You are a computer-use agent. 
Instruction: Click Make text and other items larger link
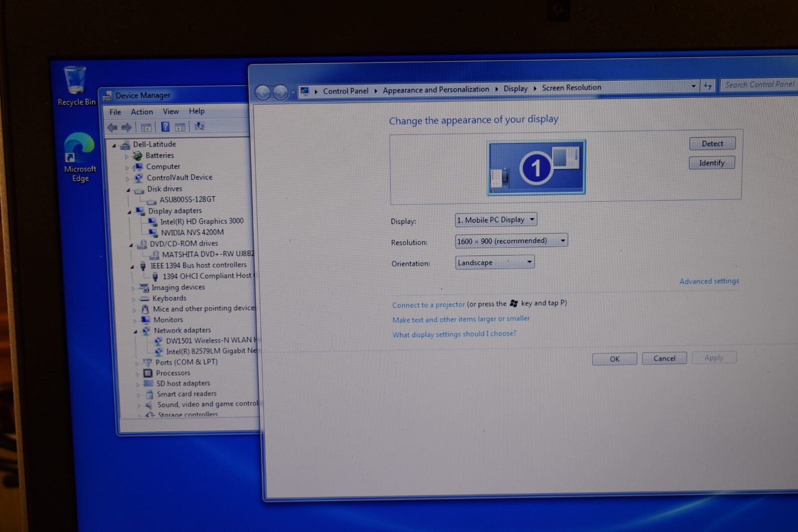click(x=461, y=319)
